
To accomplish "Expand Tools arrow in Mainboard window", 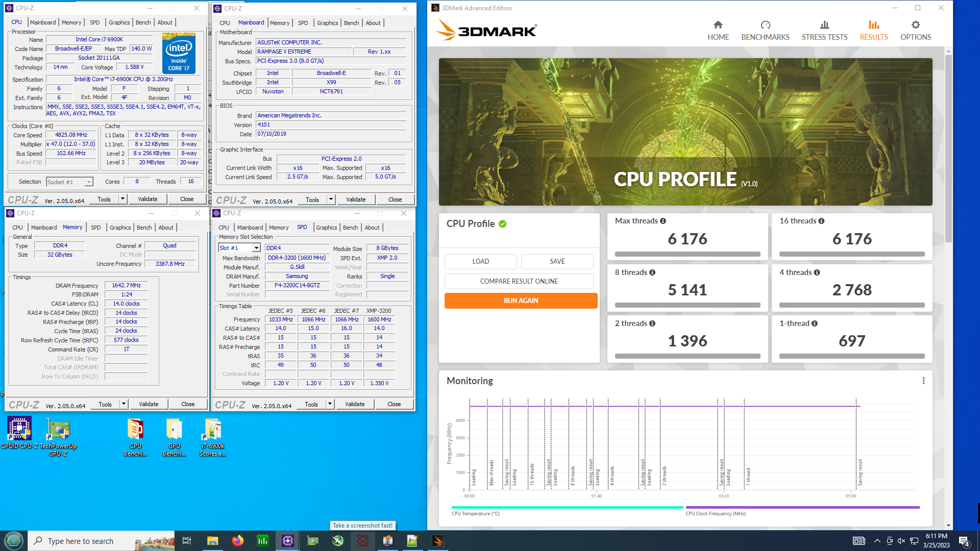I will [x=331, y=199].
